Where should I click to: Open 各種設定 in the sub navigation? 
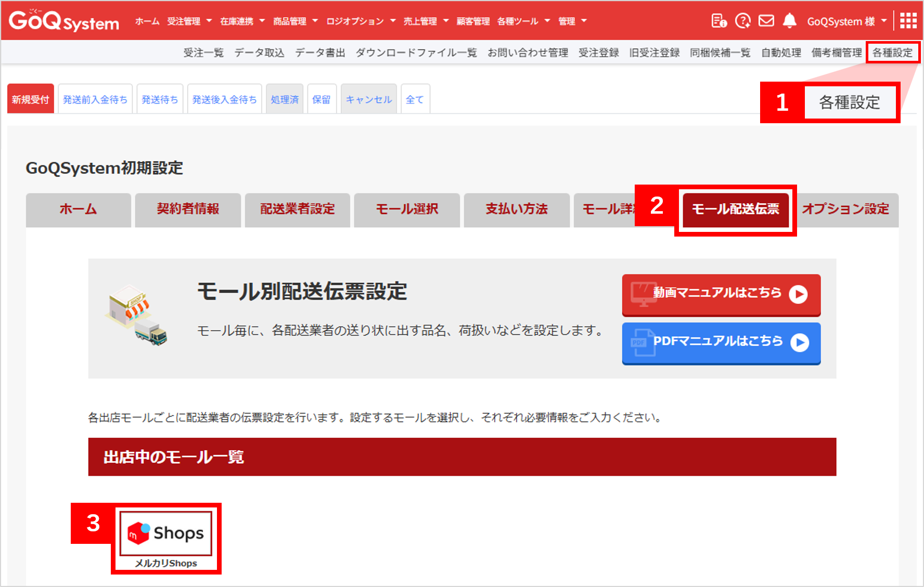point(892,53)
